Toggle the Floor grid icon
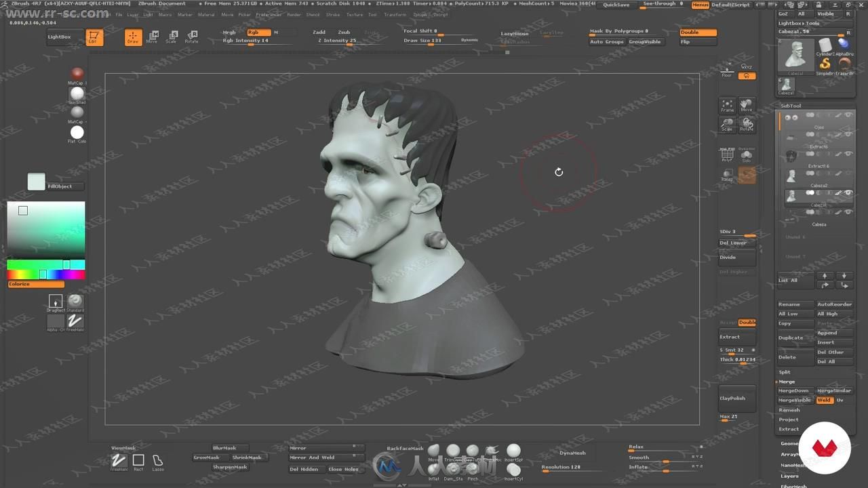868x488 pixels. 727,70
